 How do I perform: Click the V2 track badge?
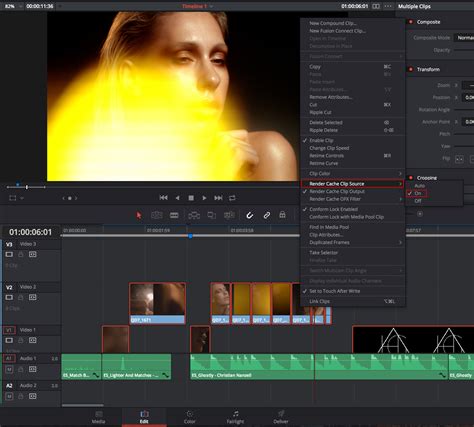point(9,287)
